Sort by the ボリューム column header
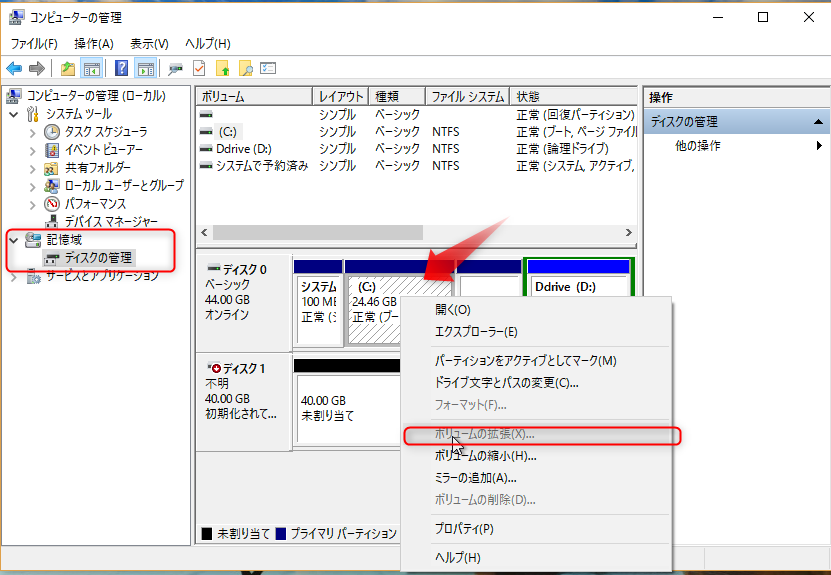Image resolution: width=831 pixels, height=575 pixels. coord(255,96)
